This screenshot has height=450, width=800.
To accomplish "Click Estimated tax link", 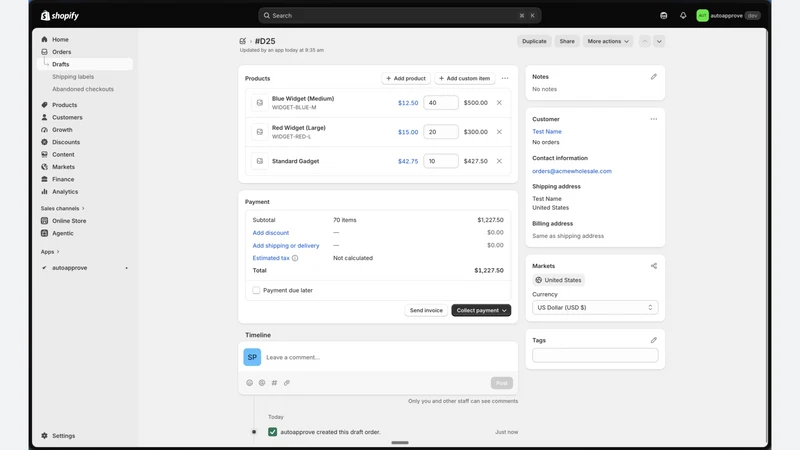I will pyautogui.click(x=271, y=258).
